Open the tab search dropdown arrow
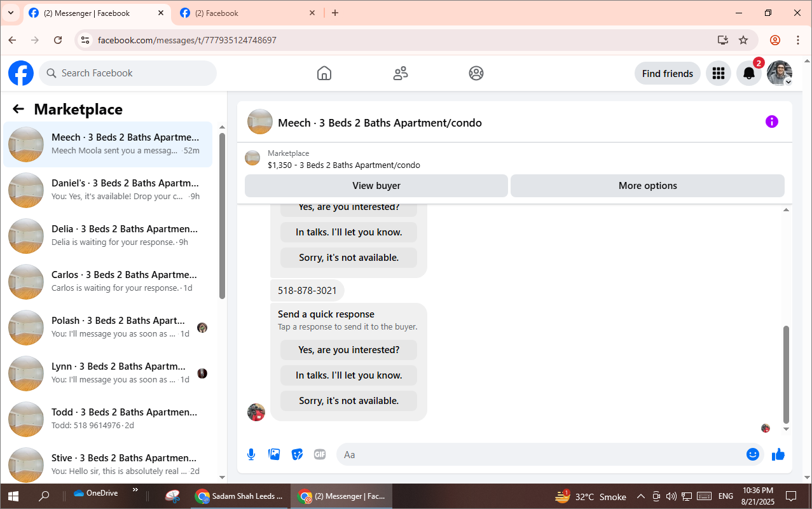The height and width of the screenshot is (509, 812). click(x=11, y=13)
